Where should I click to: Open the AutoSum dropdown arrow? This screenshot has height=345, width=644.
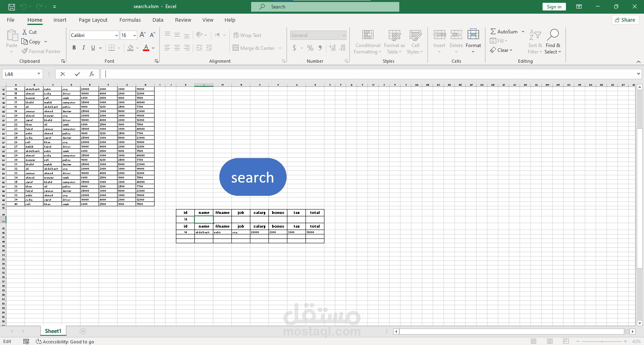click(523, 31)
